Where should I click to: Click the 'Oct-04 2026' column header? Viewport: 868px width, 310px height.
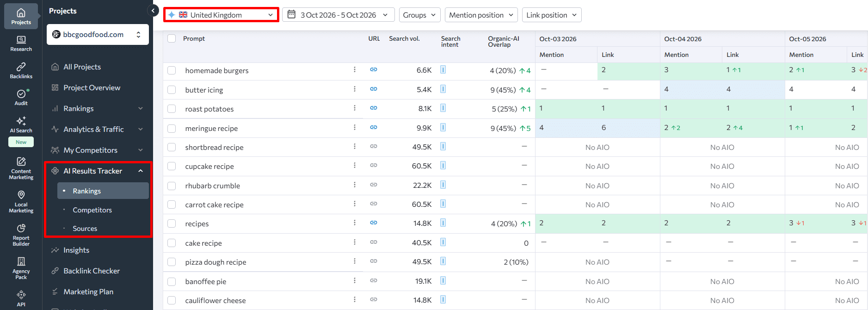point(683,39)
